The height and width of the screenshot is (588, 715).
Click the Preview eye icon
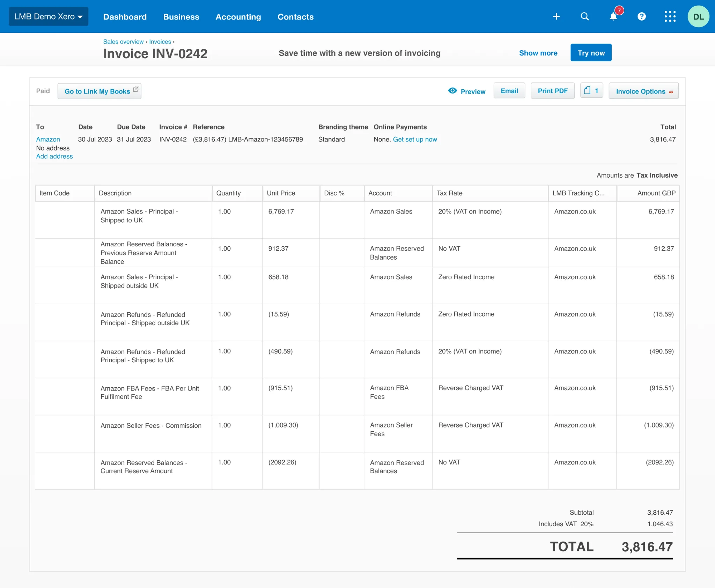click(452, 91)
